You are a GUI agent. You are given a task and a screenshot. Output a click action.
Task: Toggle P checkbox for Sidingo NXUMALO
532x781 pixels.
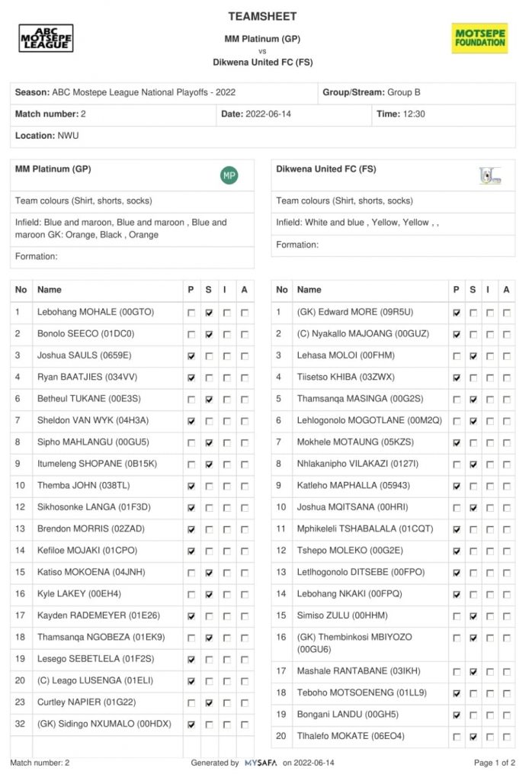click(x=191, y=725)
